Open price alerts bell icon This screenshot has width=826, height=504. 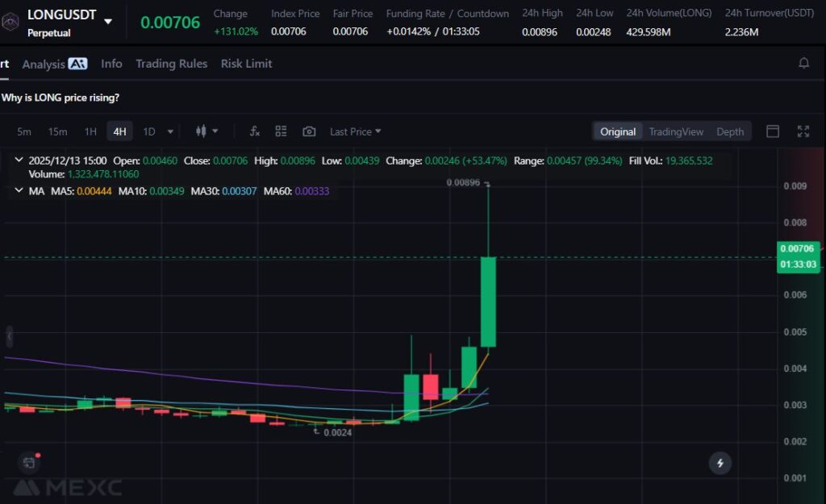(x=803, y=64)
